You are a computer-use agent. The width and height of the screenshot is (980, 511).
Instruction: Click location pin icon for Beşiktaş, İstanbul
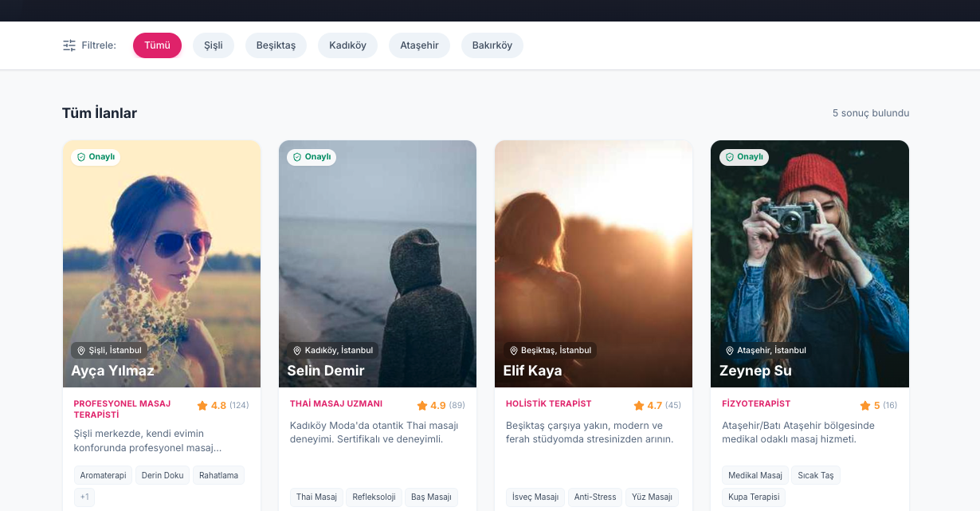coord(513,351)
